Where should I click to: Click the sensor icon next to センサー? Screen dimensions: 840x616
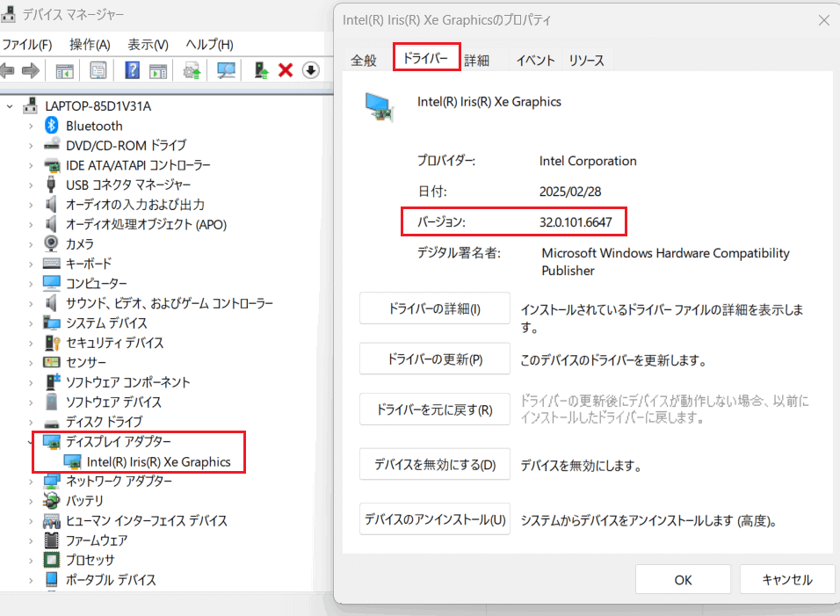point(52,362)
